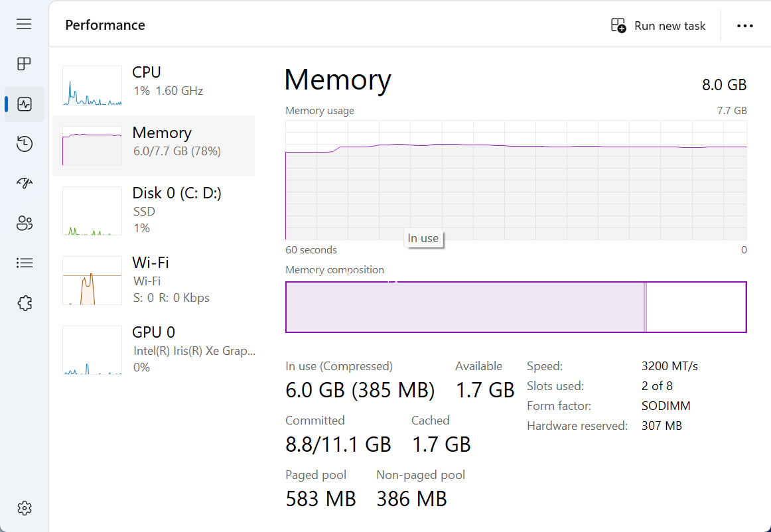Select the Performance page icon
Screen dimensions: 771x532
point(25,104)
